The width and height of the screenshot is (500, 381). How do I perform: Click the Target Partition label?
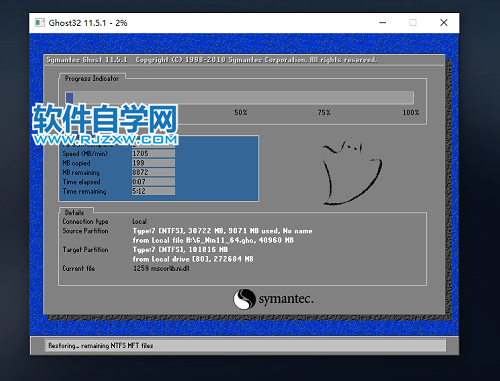85,249
